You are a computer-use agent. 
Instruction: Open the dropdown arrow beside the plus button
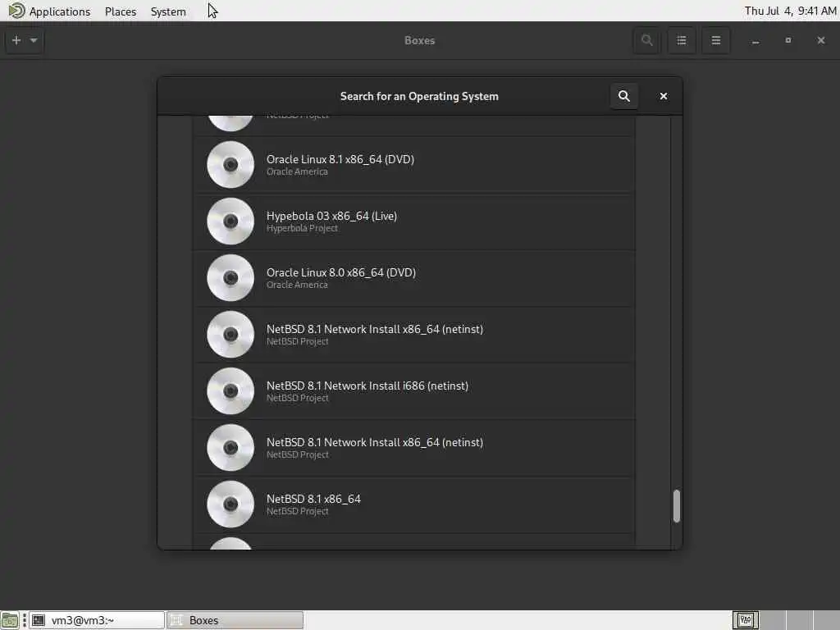(34, 40)
